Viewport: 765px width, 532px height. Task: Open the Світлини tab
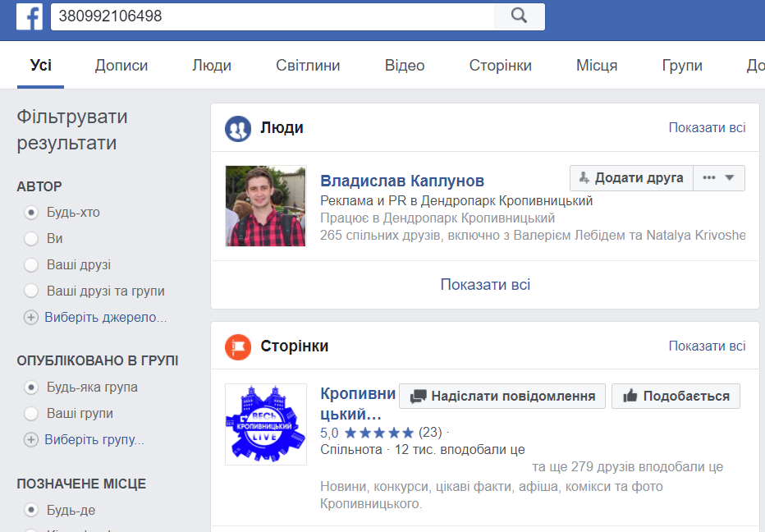tap(308, 66)
